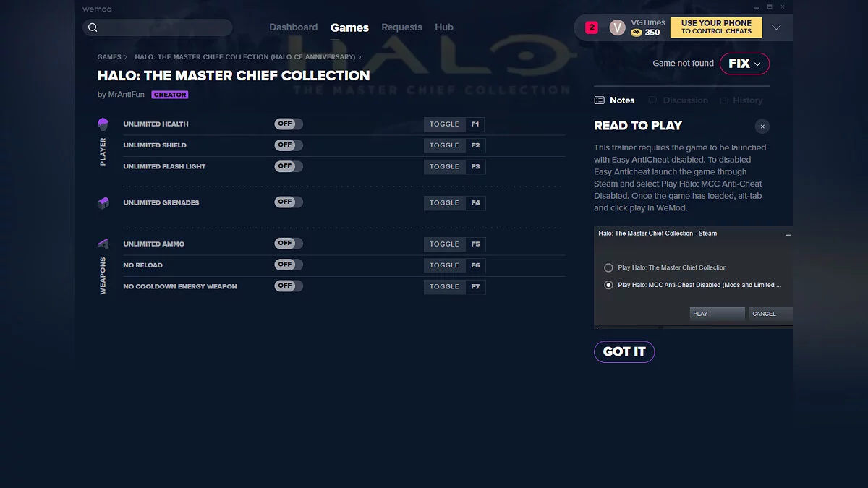This screenshot has width=868, height=488.
Task: Click chevron after Halo CE Anniversary breadcrumb
Action: 359,57
